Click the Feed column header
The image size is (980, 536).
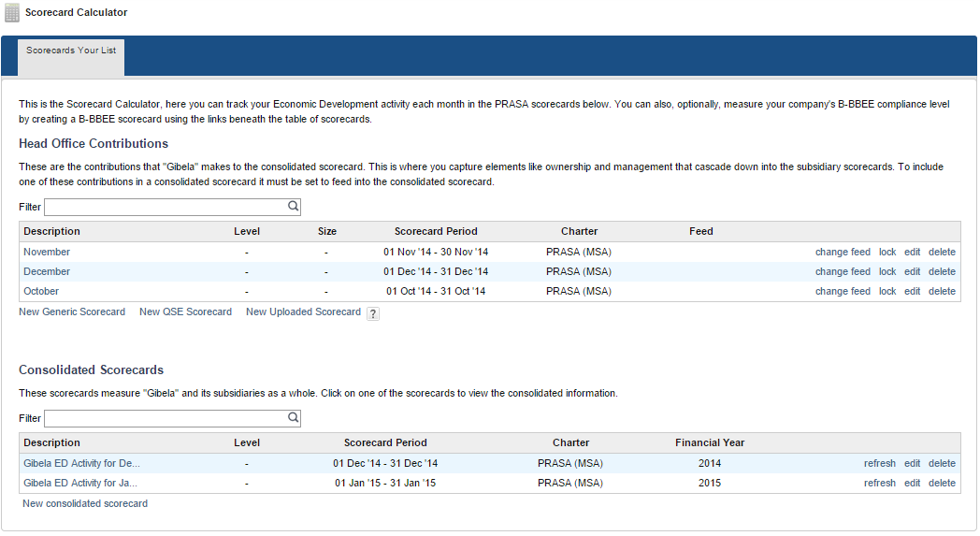pos(701,231)
